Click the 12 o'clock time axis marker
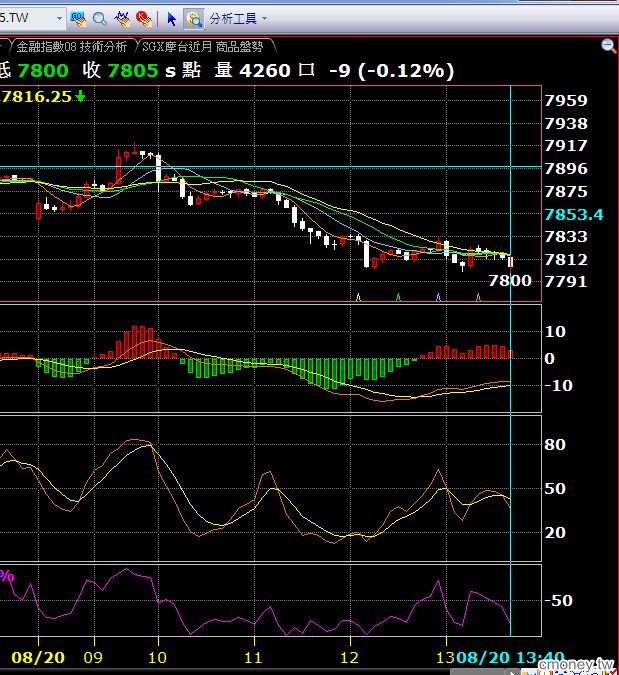 coord(349,657)
